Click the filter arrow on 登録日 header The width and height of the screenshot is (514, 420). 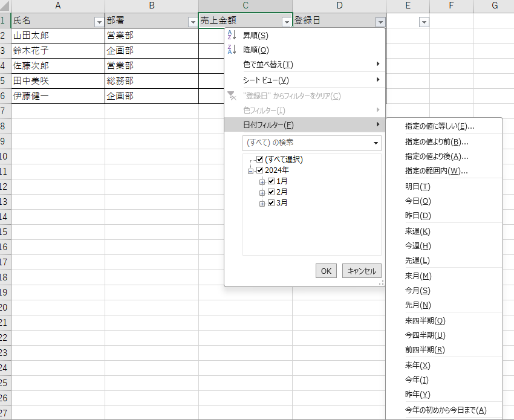(x=380, y=22)
